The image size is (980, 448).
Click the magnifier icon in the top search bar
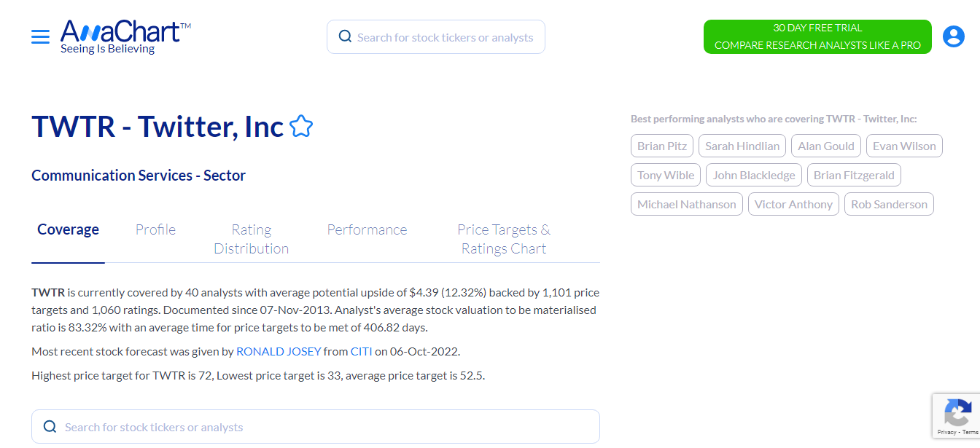344,36
